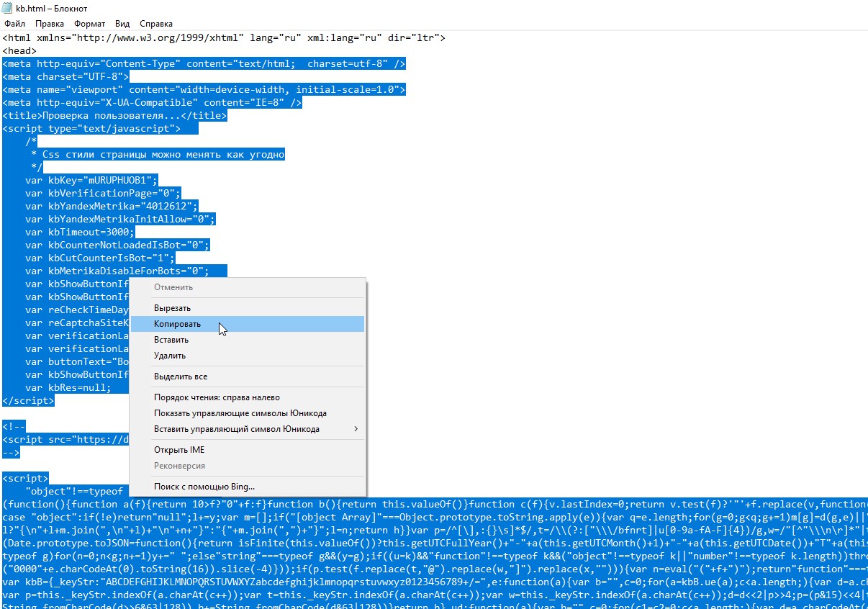The height and width of the screenshot is (609, 868).
Task: Select Поиск с помощью Bing...
Action: click(248, 487)
